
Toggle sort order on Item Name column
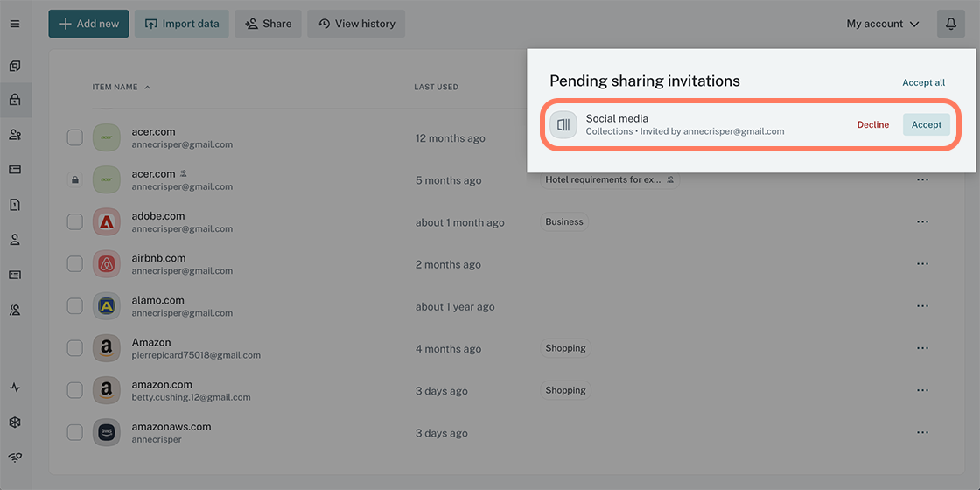click(121, 87)
